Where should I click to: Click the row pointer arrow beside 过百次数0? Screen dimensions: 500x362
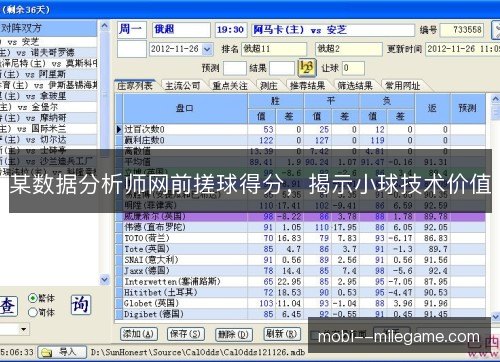point(119,129)
